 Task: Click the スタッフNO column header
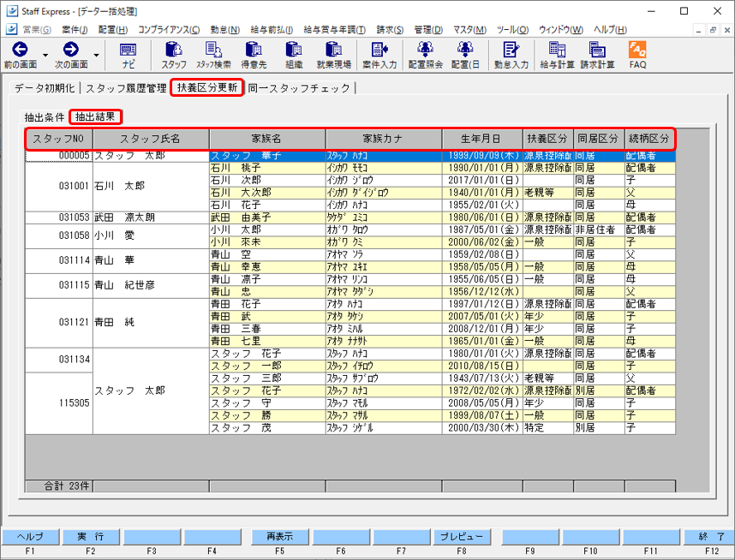click(x=58, y=139)
